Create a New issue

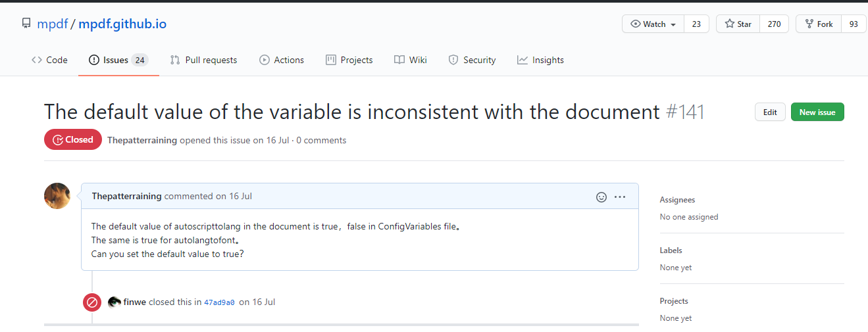tap(817, 112)
